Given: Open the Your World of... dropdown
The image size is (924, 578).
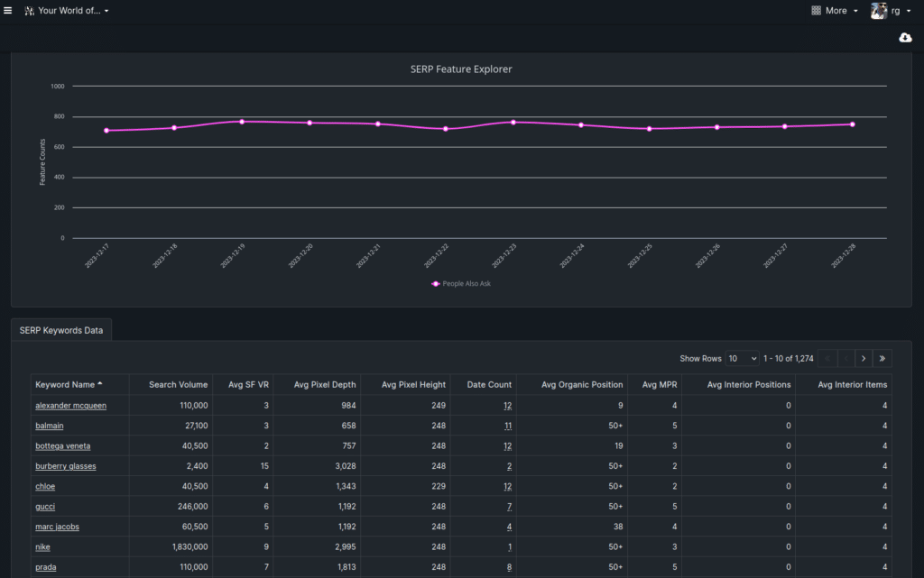Looking at the screenshot, I should tap(73, 11).
